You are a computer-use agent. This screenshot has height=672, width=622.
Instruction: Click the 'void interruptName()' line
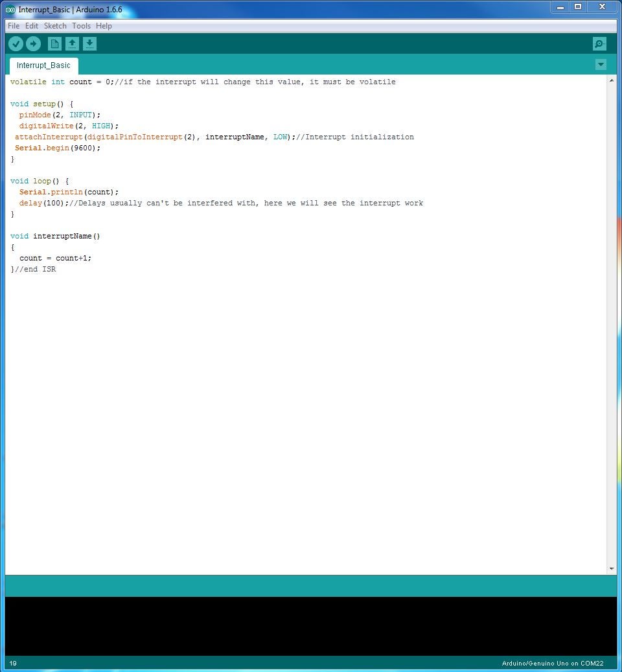(x=55, y=236)
